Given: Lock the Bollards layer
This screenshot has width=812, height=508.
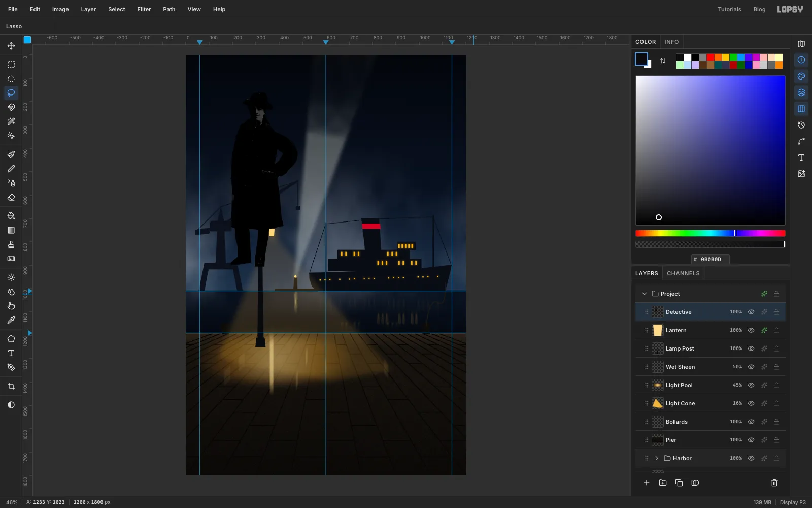Looking at the screenshot, I should point(776,422).
